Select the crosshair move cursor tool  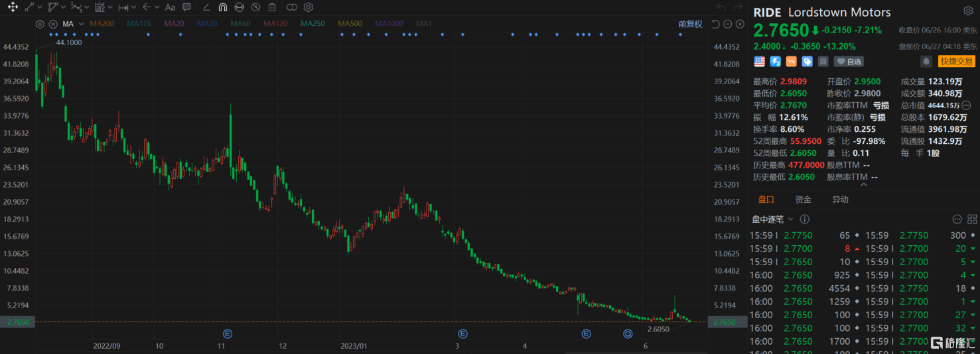coord(13,7)
